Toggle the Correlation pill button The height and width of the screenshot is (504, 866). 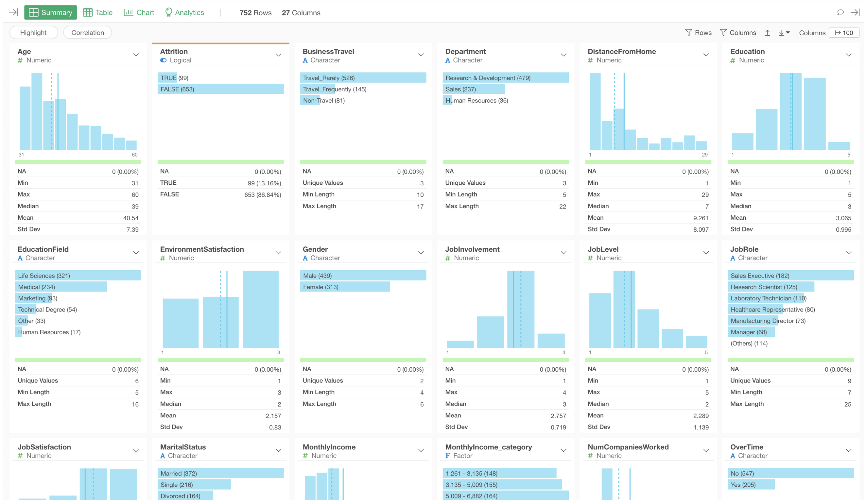(x=88, y=33)
